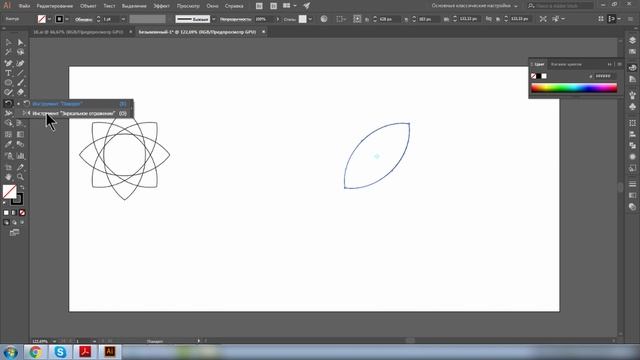The height and width of the screenshot is (360, 640).
Task: Click the hex color value field
Action: 603,76
